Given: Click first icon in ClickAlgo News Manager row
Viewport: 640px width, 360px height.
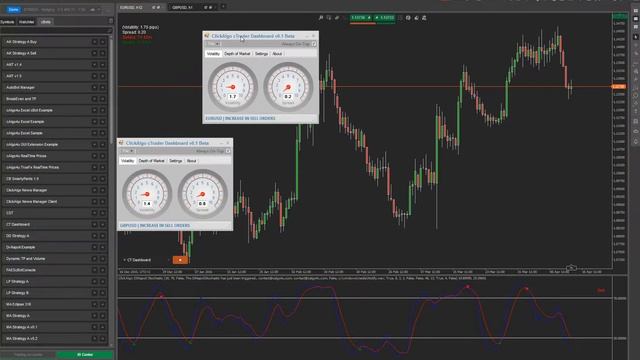Looking at the screenshot, I should click(x=94, y=190).
